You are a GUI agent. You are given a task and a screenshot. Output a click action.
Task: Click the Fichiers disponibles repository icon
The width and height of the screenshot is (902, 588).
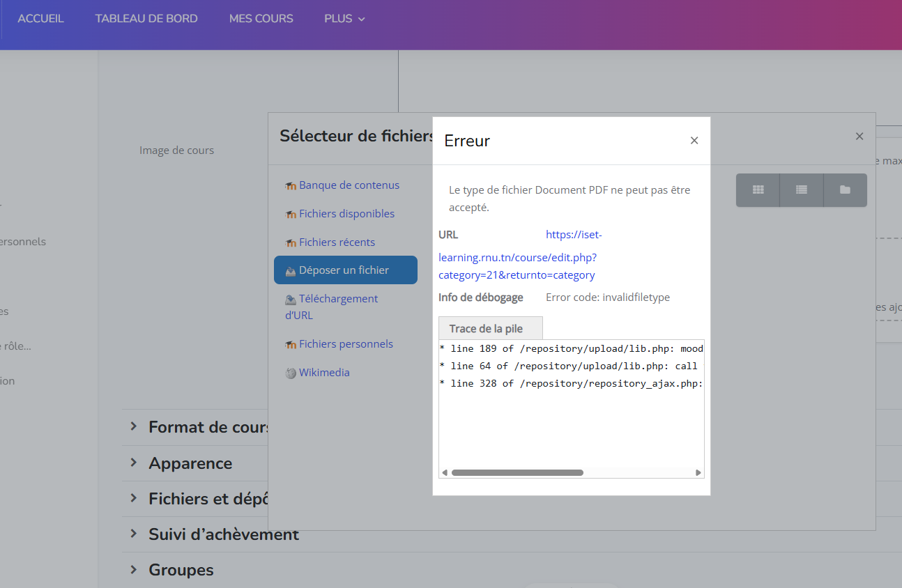291,215
